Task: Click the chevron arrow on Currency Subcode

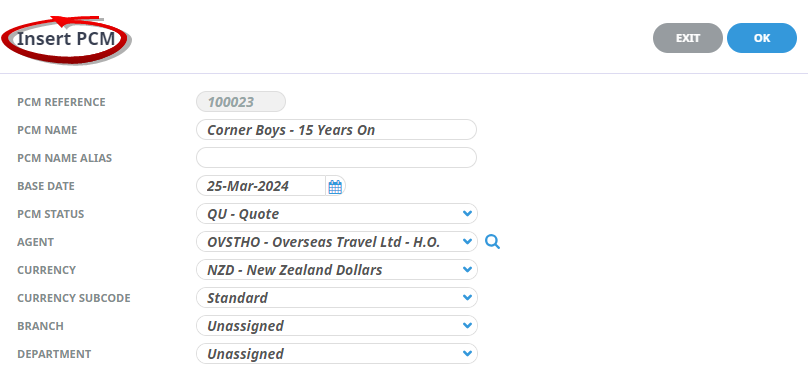Action: (467, 297)
